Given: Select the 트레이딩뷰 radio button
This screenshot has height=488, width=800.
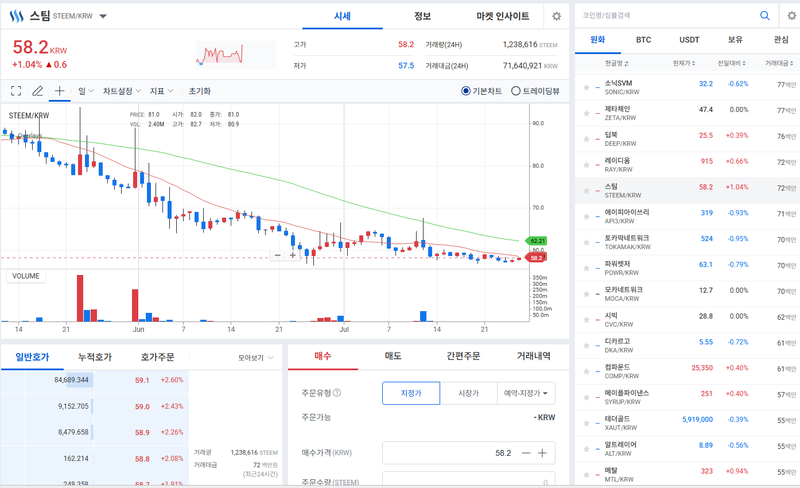Looking at the screenshot, I should pos(516,91).
